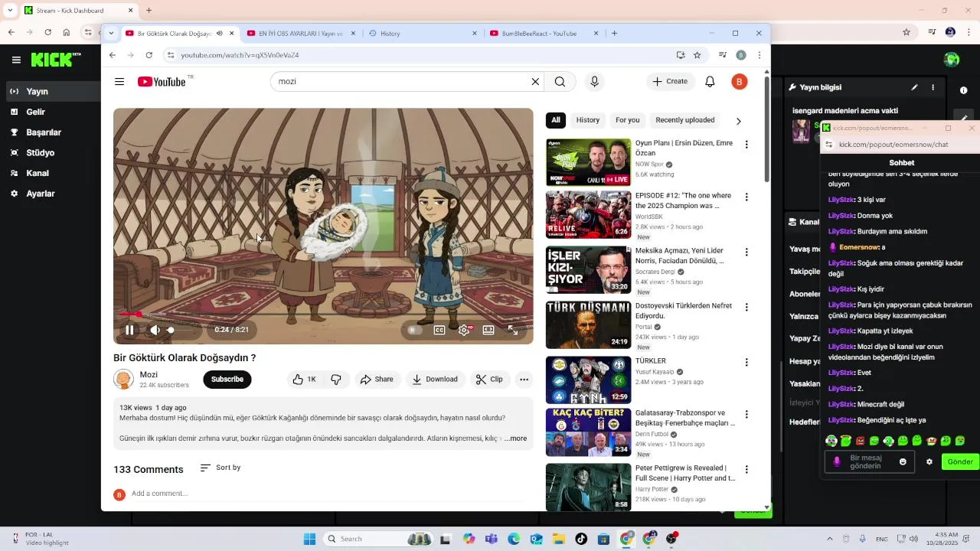Open the YouTube account avatar menu

(x=739, y=82)
